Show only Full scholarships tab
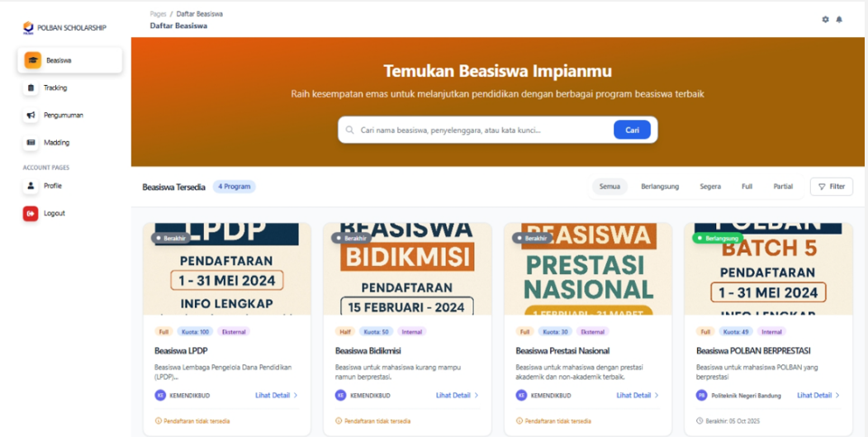 [747, 187]
